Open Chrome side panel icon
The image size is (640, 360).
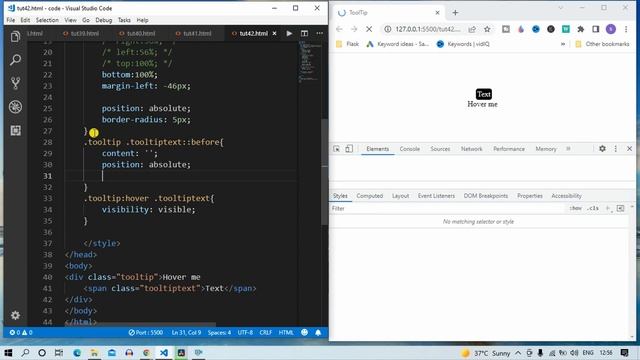(596, 29)
